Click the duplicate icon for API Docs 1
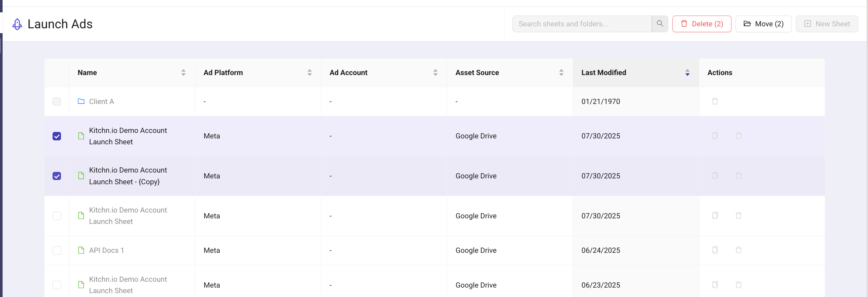Image resolution: width=868 pixels, height=297 pixels. (x=714, y=250)
